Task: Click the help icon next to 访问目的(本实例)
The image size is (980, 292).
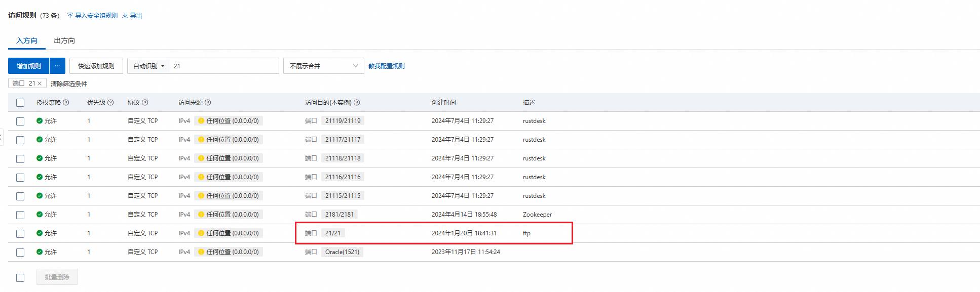Action: coord(357,103)
